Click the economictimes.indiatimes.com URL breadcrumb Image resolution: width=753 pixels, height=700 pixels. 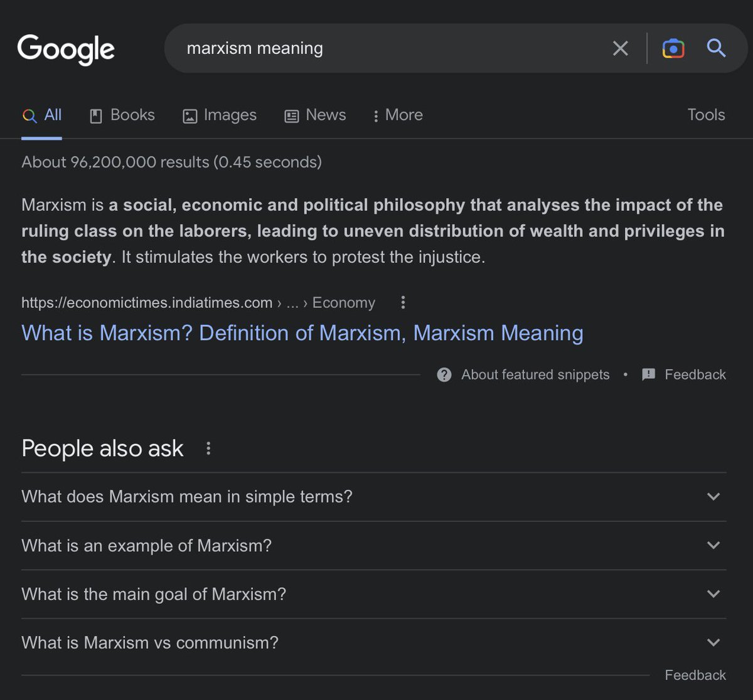[198, 303]
